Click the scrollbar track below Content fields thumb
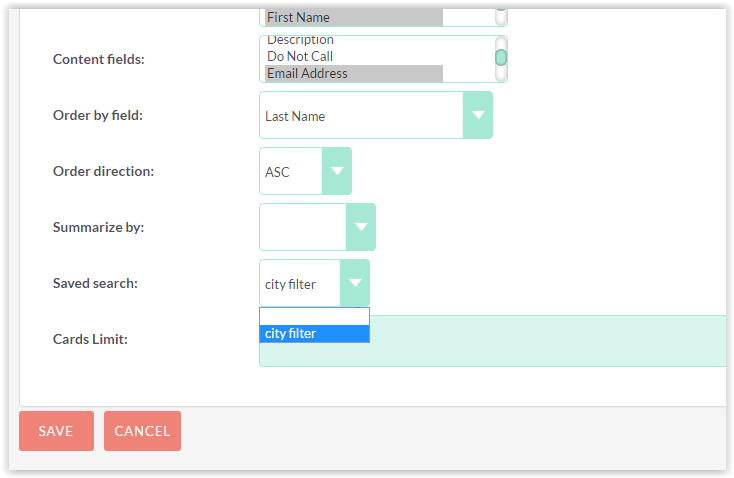This screenshot has height=478, width=734. 501,74
